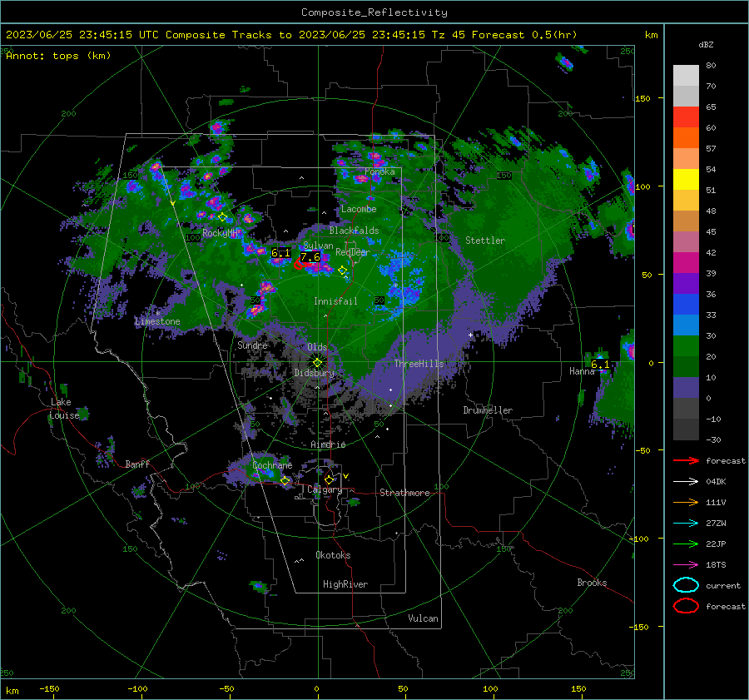Click the HighRiver label
This screenshot has width=749, height=700.
point(345,584)
